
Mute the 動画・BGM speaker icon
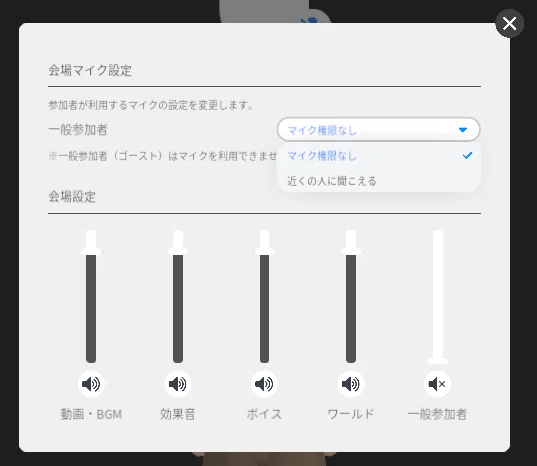91,384
